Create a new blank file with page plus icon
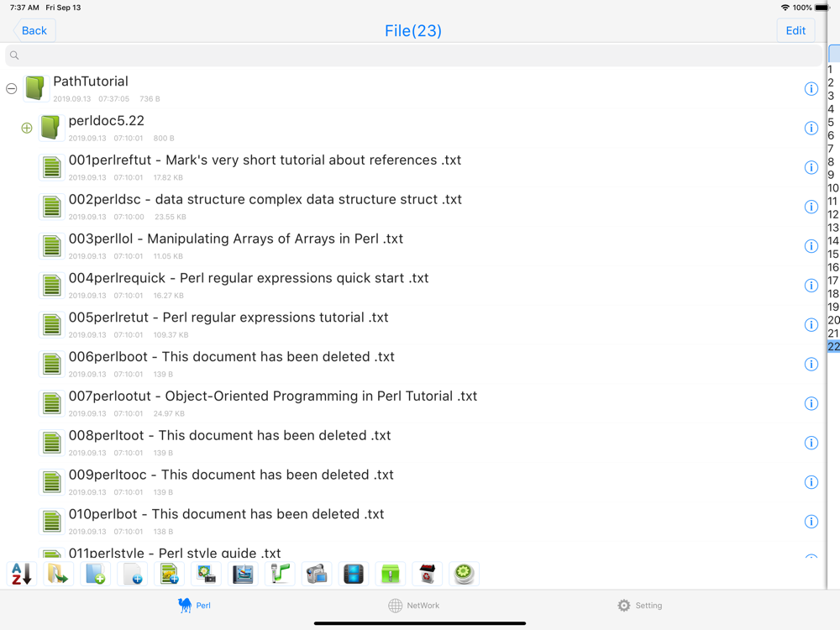840x630 pixels. coord(133,574)
